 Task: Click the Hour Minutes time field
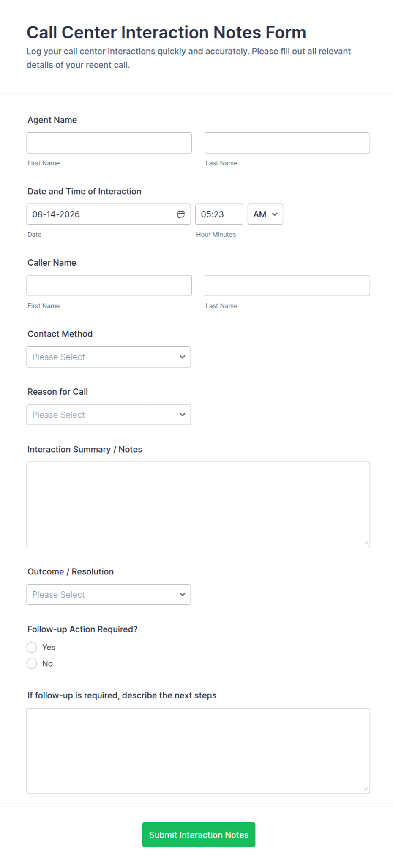(x=219, y=214)
